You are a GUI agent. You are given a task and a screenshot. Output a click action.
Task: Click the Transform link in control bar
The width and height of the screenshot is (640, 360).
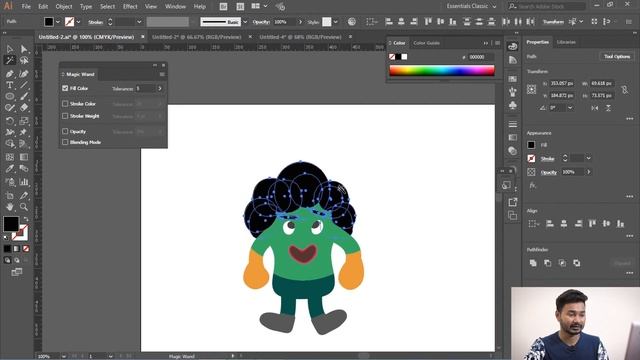point(553,22)
